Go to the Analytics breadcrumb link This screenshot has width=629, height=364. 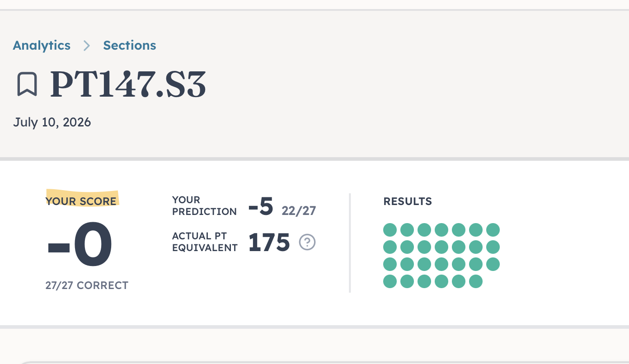point(42,46)
